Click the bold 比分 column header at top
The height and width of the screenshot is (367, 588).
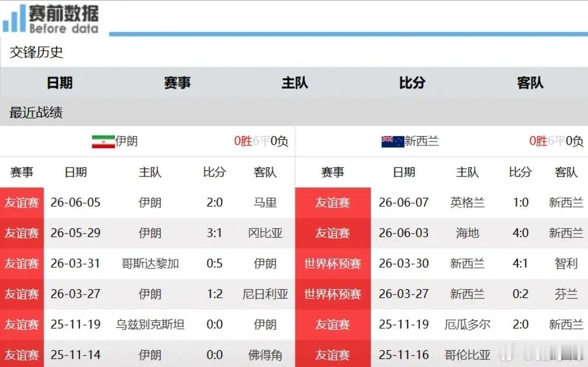[x=412, y=82]
